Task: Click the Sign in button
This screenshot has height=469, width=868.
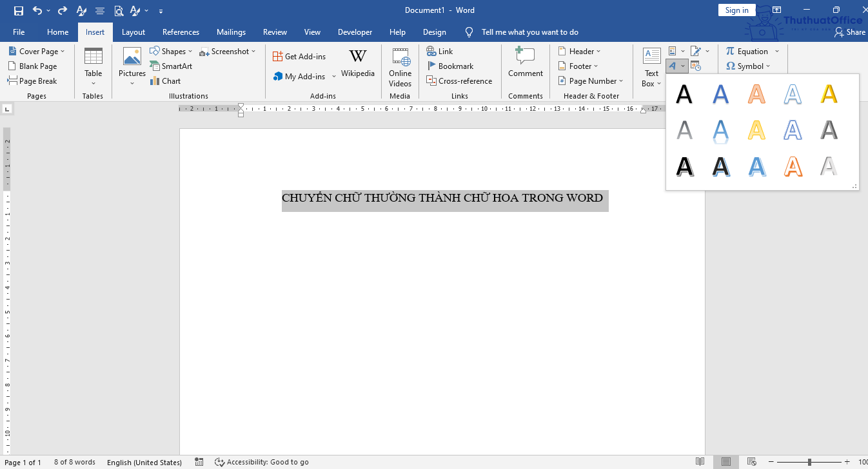Action: pyautogui.click(x=736, y=10)
